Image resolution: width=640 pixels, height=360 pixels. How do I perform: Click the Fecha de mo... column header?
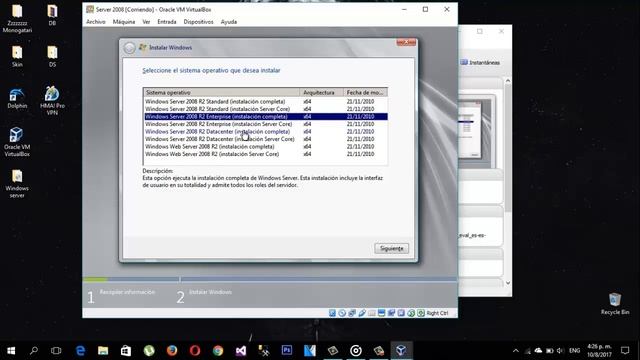pos(365,93)
